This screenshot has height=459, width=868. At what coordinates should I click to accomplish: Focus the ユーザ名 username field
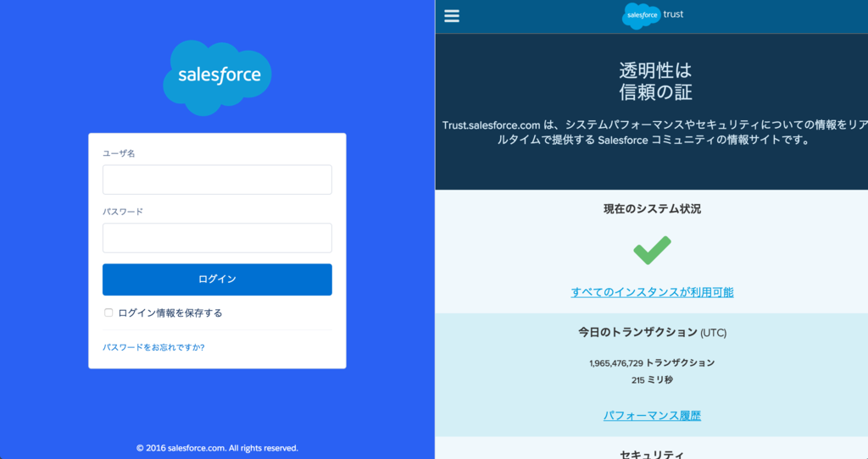[x=217, y=180]
